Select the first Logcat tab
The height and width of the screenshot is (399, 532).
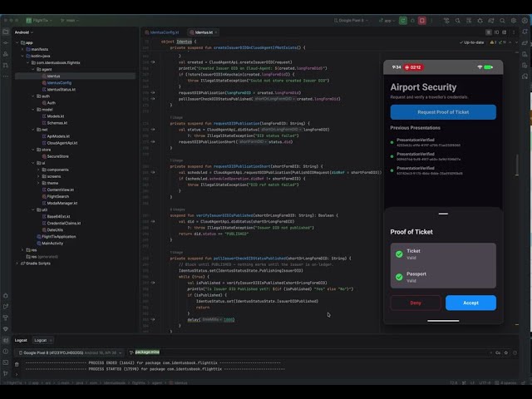coord(21,340)
